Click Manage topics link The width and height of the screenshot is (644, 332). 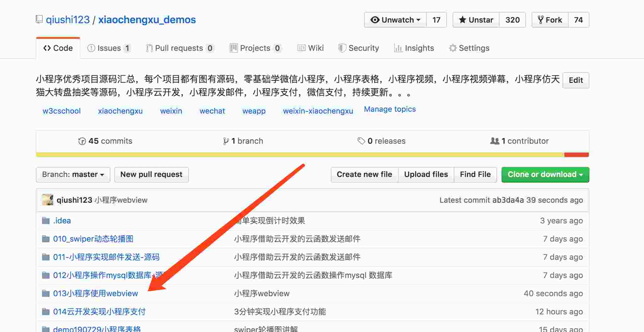(390, 109)
